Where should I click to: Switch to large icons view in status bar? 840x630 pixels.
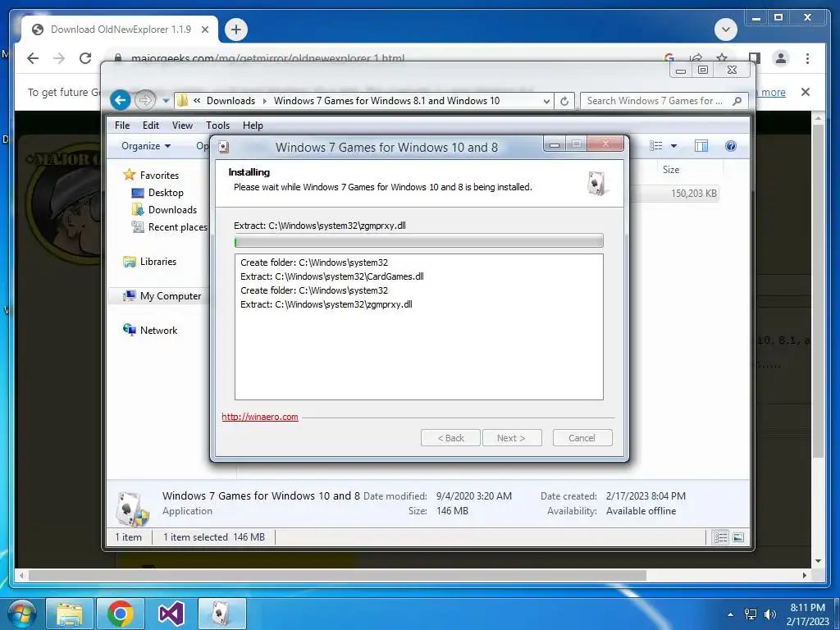coord(738,537)
